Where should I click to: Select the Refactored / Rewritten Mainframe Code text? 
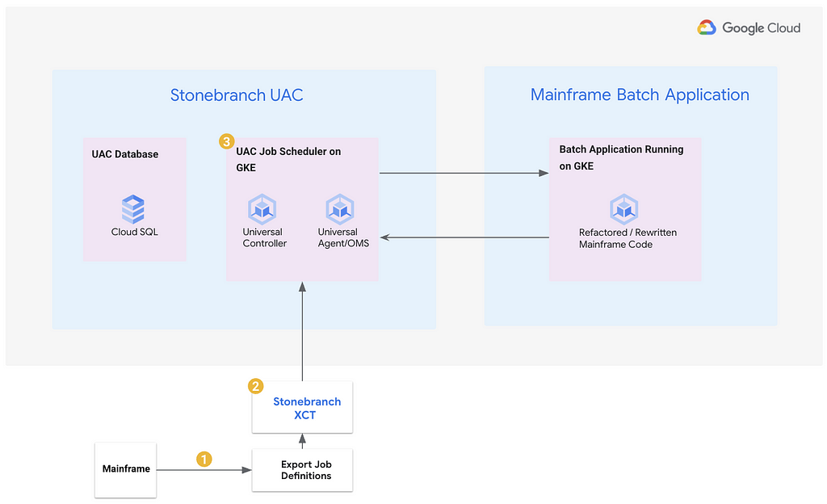628,238
